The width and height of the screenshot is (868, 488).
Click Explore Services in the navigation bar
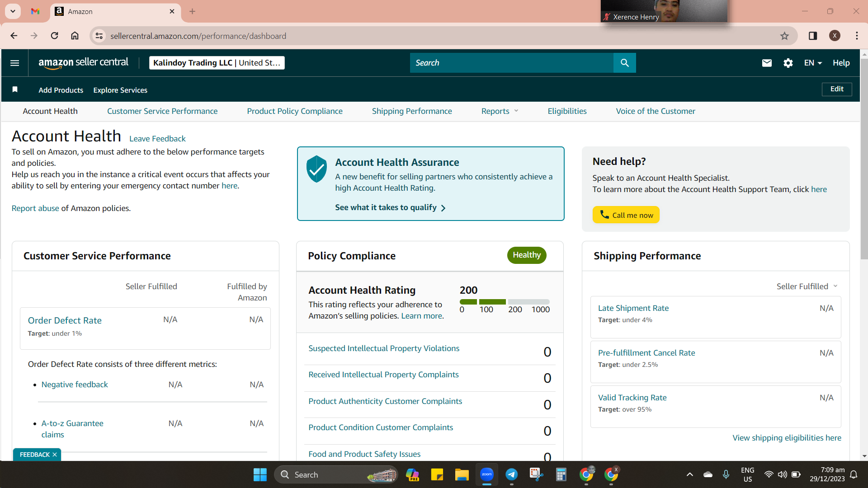(120, 90)
